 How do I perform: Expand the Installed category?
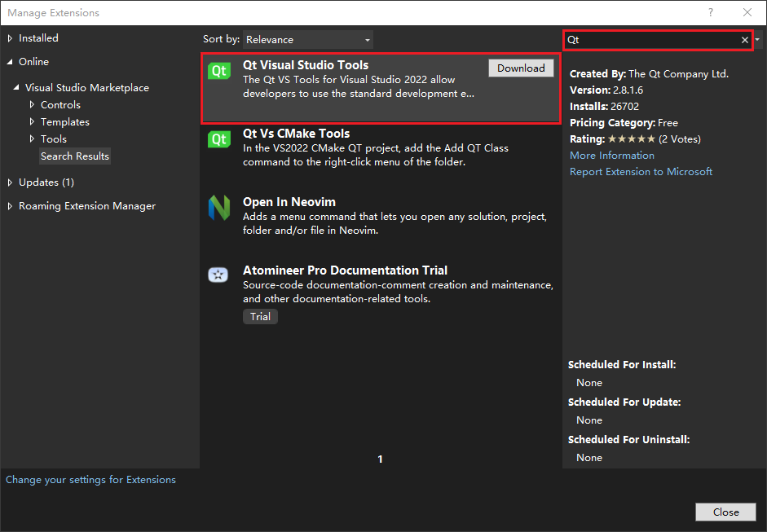click(x=10, y=38)
